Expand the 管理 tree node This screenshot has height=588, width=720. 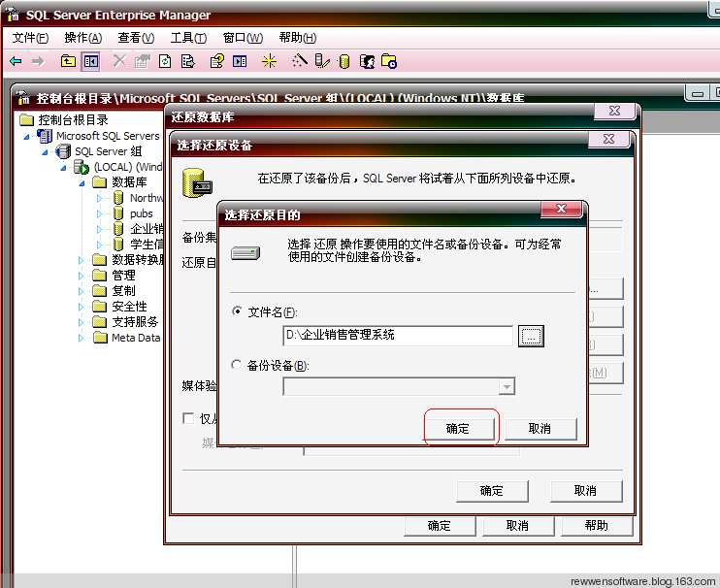[x=81, y=276]
